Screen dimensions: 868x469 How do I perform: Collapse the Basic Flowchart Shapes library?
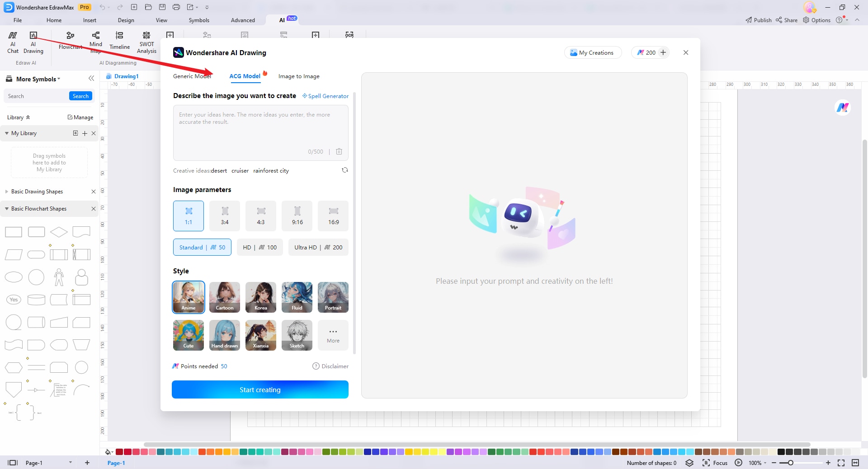[x=7, y=209]
